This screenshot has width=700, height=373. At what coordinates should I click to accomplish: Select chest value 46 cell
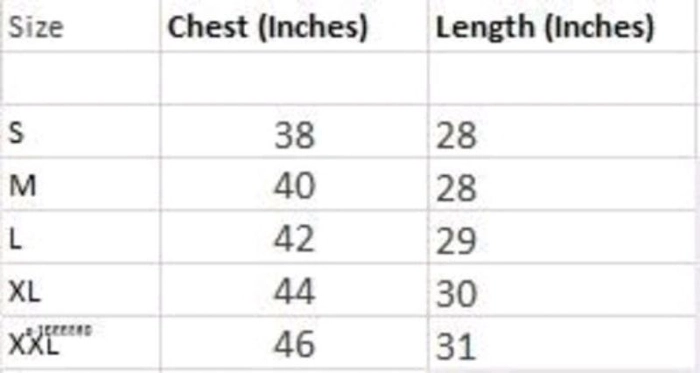point(294,343)
